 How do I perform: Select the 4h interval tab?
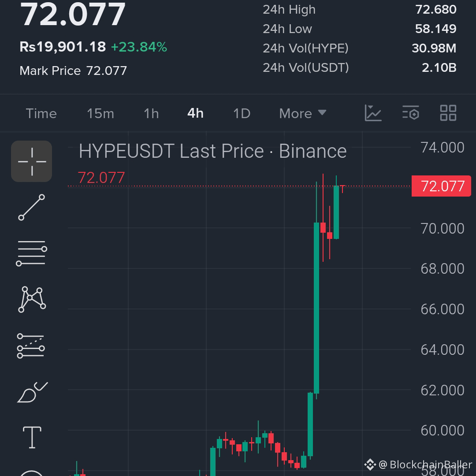click(195, 113)
